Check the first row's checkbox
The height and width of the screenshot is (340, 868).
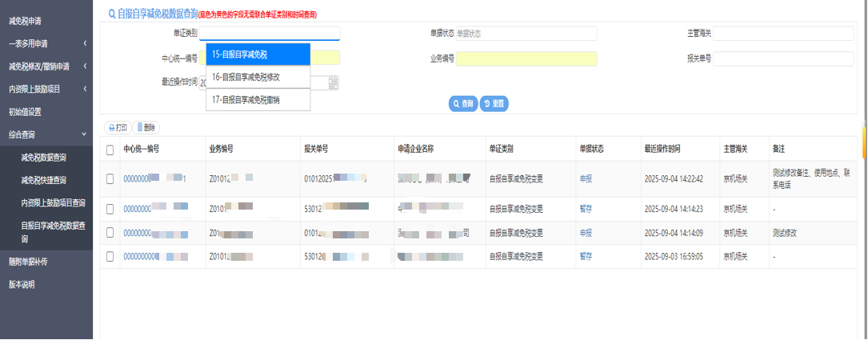click(x=110, y=178)
